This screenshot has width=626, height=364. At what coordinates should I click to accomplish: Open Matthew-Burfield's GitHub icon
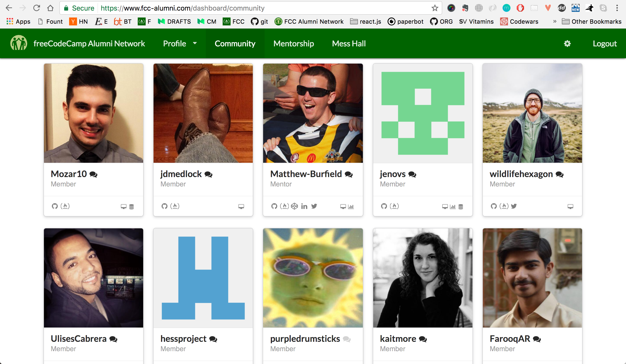pyautogui.click(x=274, y=206)
